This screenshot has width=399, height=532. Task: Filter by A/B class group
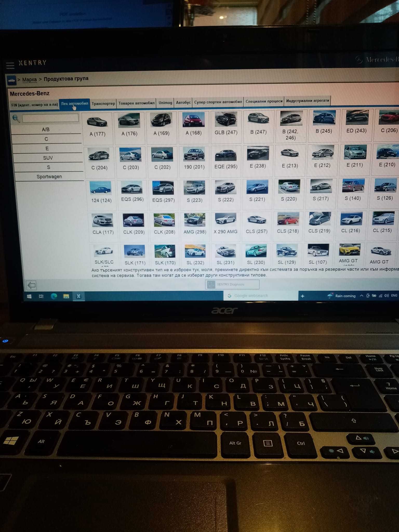point(46,129)
